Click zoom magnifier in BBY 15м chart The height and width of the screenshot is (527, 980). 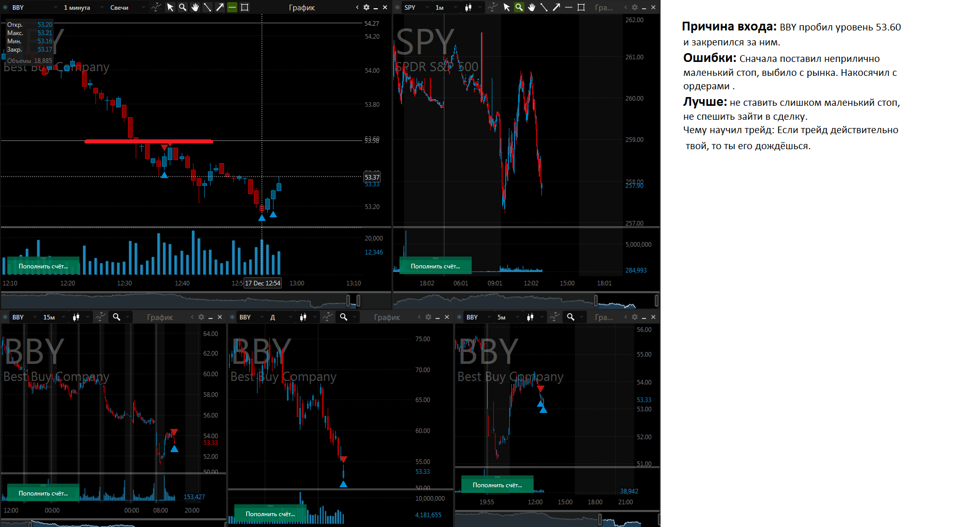pyautogui.click(x=117, y=317)
